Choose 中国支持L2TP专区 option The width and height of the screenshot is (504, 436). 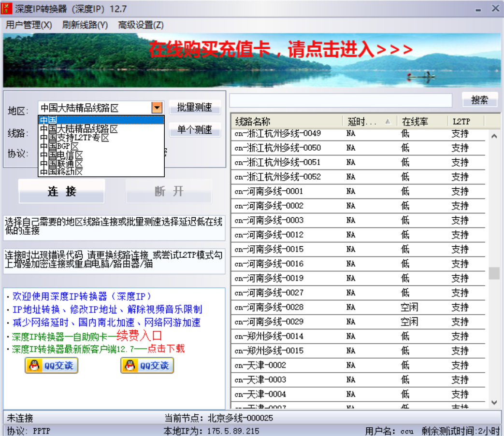[101, 138]
